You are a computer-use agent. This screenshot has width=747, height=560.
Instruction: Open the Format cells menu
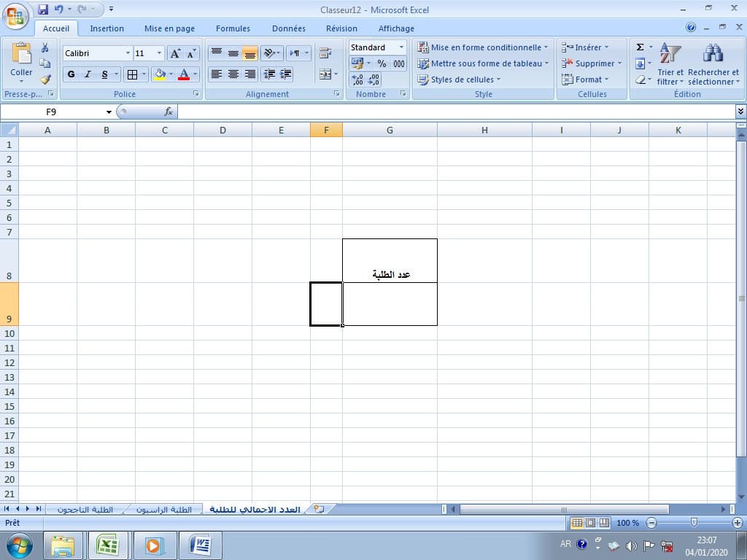pyautogui.click(x=585, y=79)
